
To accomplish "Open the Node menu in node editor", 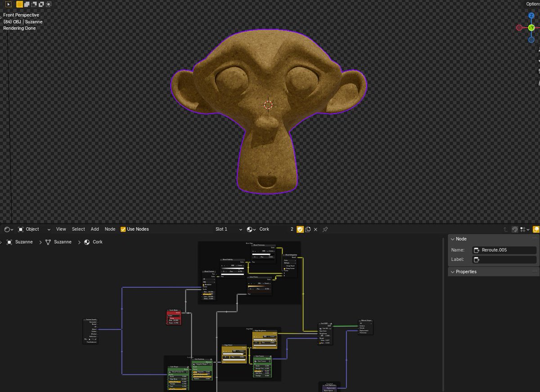I will tap(110, 229).
